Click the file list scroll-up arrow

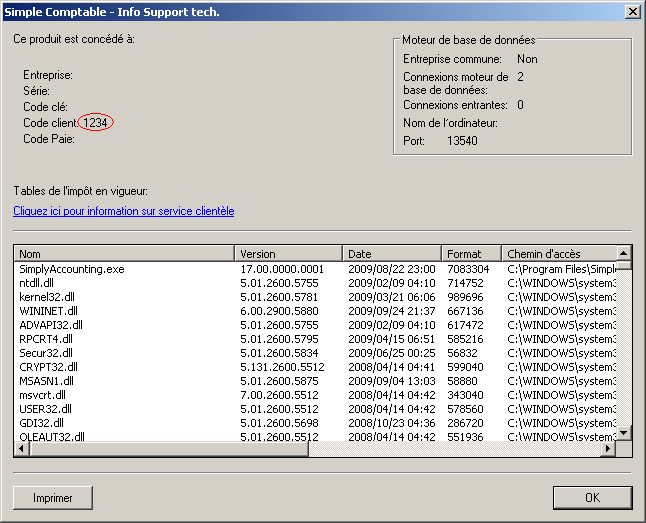tap(624, 253)
